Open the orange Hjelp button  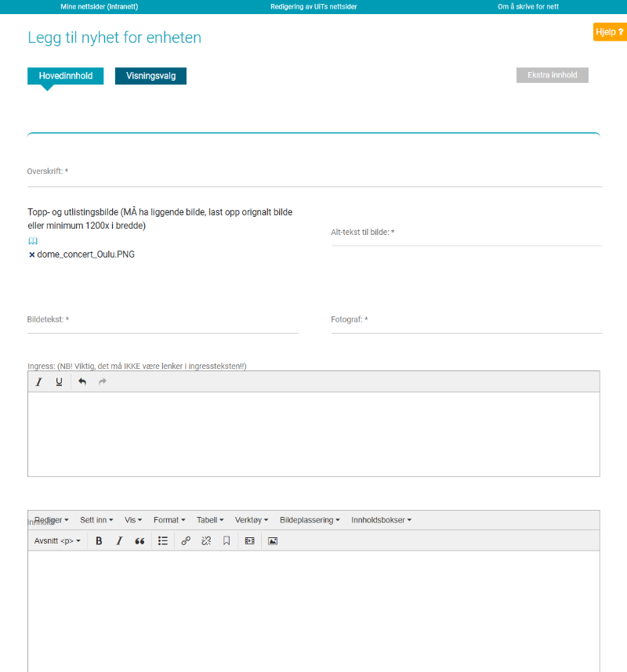[x=610, y=32]
